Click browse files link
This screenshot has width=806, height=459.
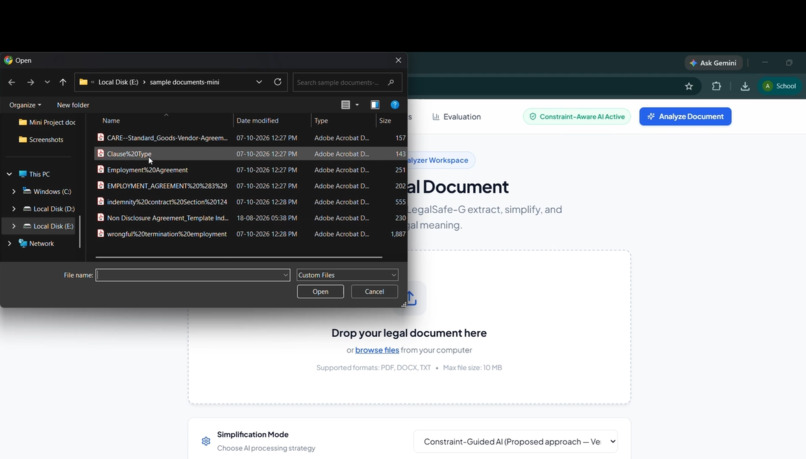point(377,350)
